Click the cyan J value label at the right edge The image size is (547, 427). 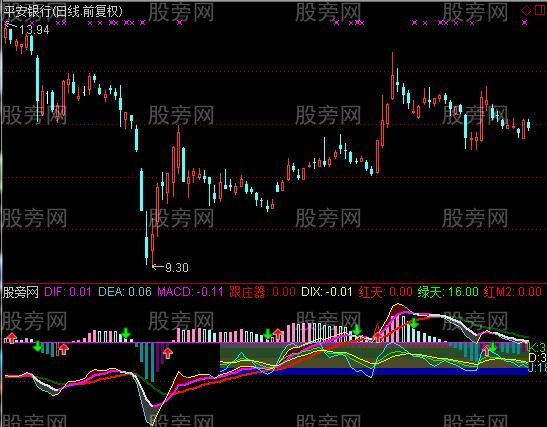[537, 368]
